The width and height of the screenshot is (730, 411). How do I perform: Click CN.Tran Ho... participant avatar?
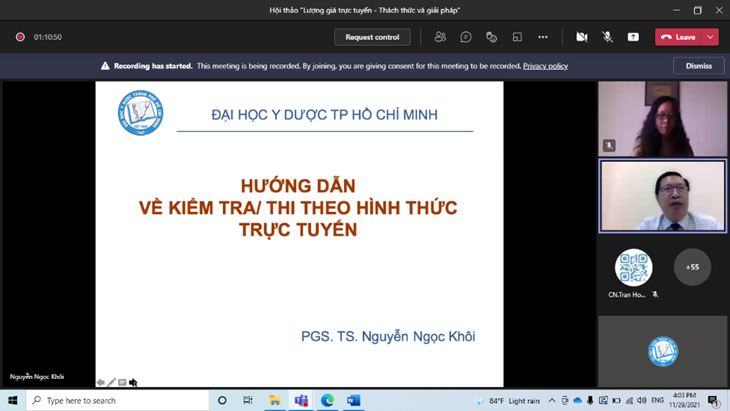point(633,267)
